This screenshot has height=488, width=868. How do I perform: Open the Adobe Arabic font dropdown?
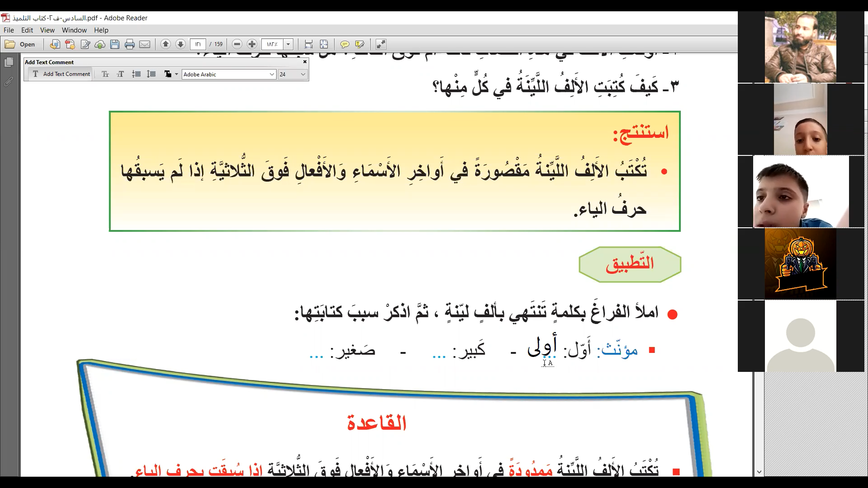[x=229, y=74]
